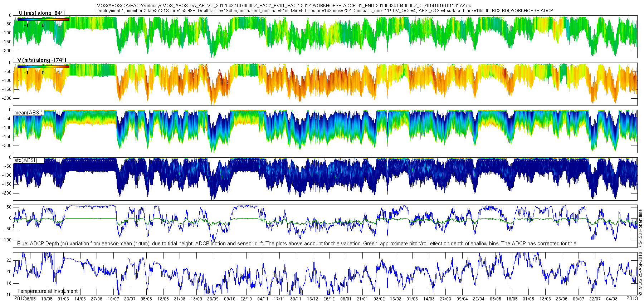Click the '17/11' date tick label
The width and height of the screenshot is (644, 304).
279,299
